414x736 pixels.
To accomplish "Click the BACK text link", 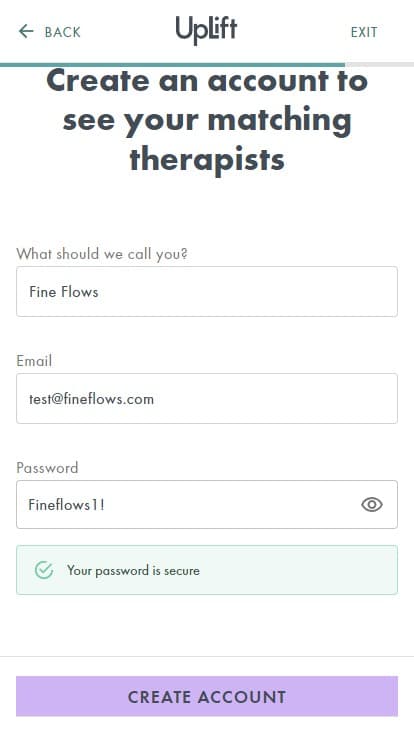I will (x=62, y=32).
